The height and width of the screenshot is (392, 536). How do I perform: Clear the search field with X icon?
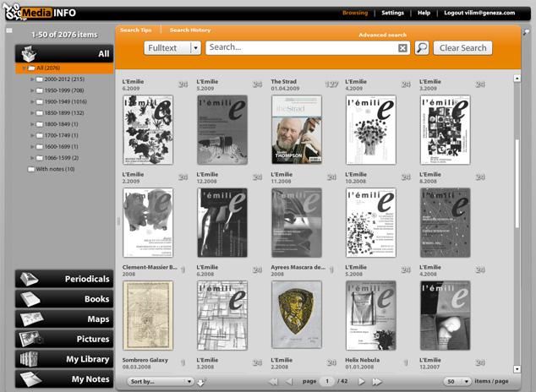[x=402, y=48]
